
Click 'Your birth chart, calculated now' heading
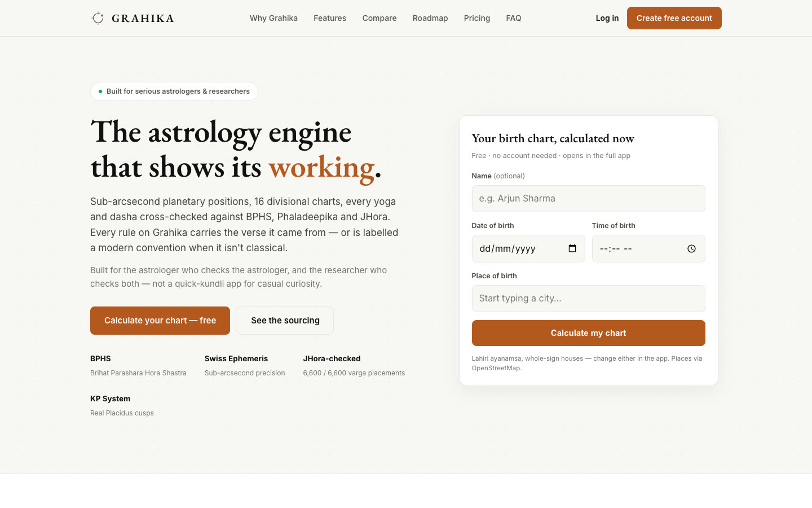pyautogui.click(x=553, y=138)
